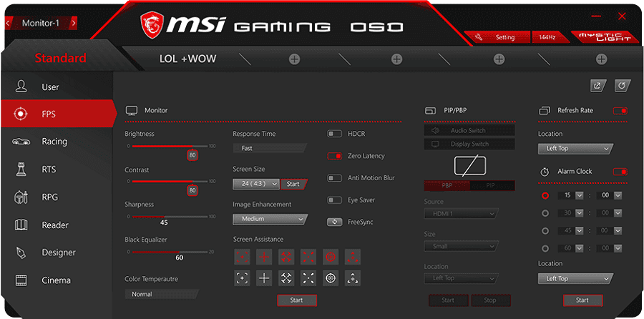Disable the Zero Latency switch
The height and width of the screenshot is (319, 644).
point(335,156)
